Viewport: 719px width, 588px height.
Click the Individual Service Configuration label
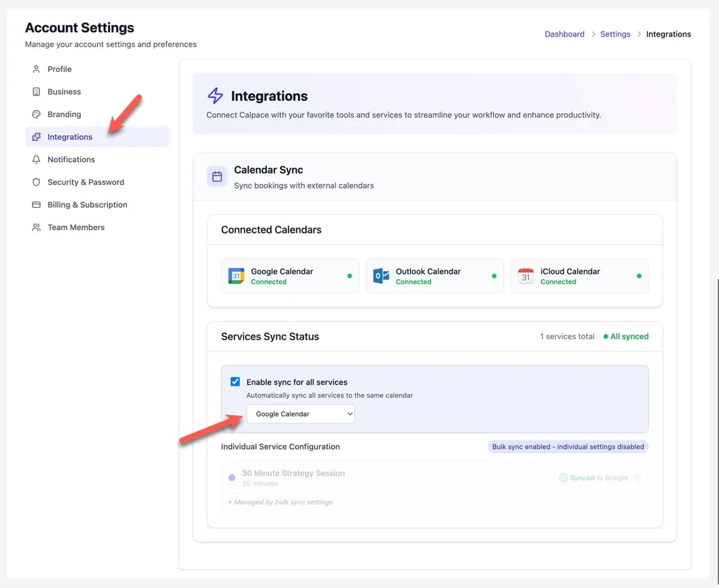point(280,447)
